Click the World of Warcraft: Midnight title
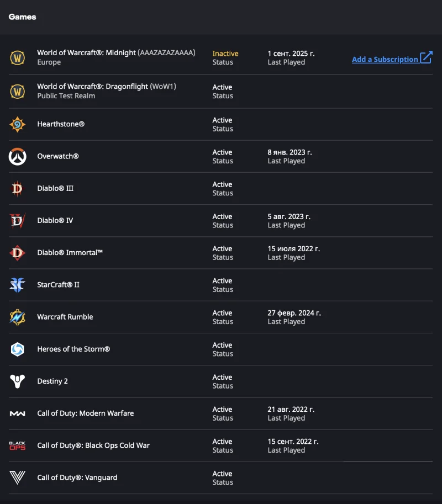 click(86, 53)
